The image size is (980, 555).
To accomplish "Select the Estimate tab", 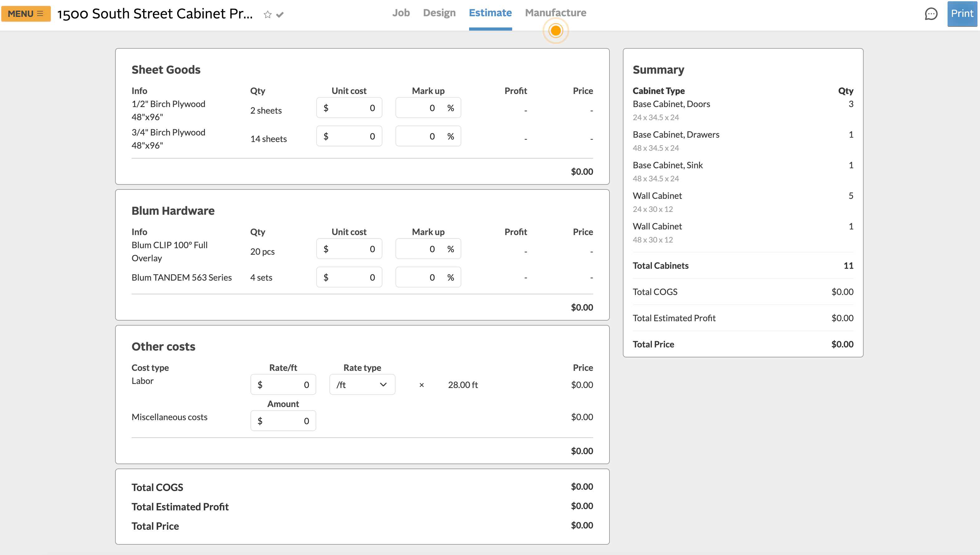I will click(490, 13).
